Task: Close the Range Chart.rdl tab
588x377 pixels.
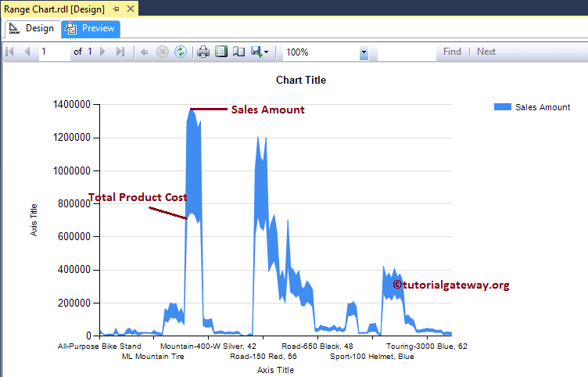Action: (131, 9)
